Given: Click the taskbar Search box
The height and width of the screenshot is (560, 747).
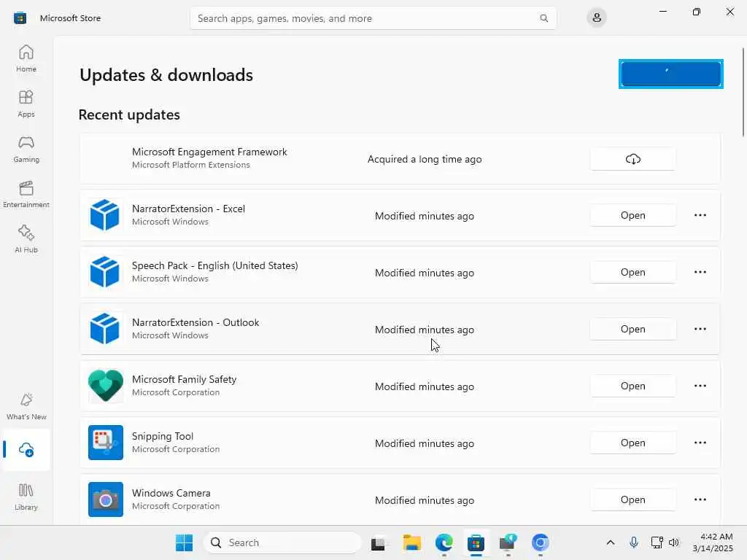Looking at the screenshot, I should 282,542.
